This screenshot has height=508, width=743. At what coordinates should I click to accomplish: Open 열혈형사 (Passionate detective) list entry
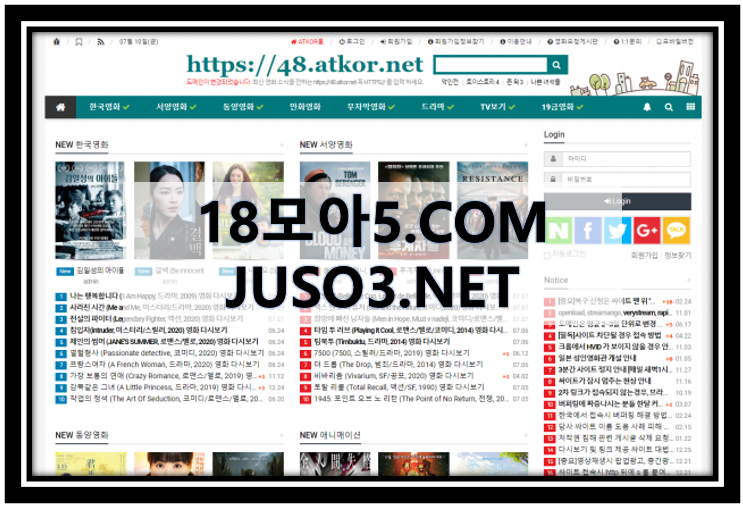pos(167,353)
